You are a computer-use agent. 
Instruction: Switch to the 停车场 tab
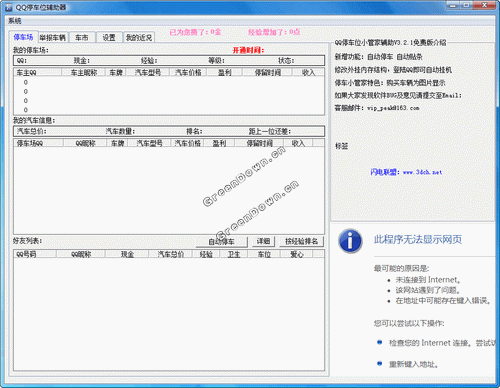(x=23, y=37)
